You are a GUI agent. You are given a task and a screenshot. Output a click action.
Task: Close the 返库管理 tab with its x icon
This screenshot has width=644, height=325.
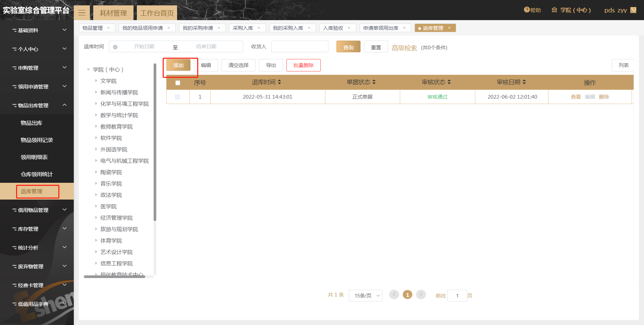[449, 28]
